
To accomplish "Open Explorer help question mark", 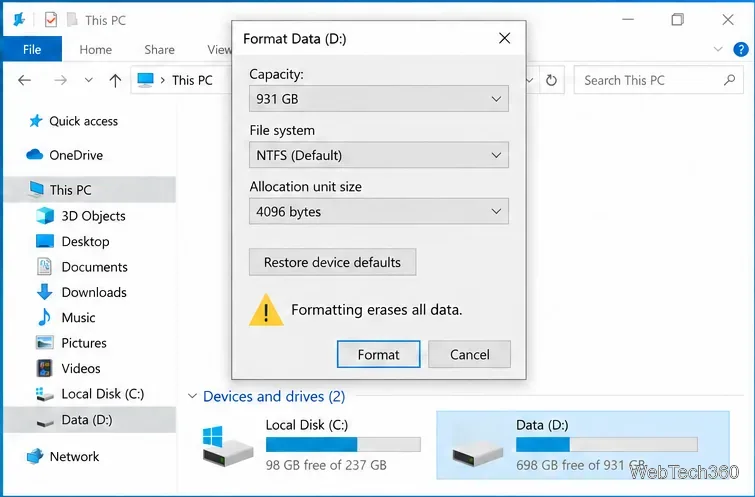I will 741,49.
